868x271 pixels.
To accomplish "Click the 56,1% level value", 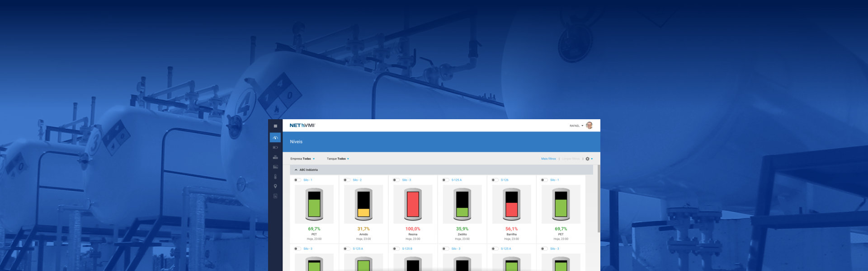I will pos(511,229).
